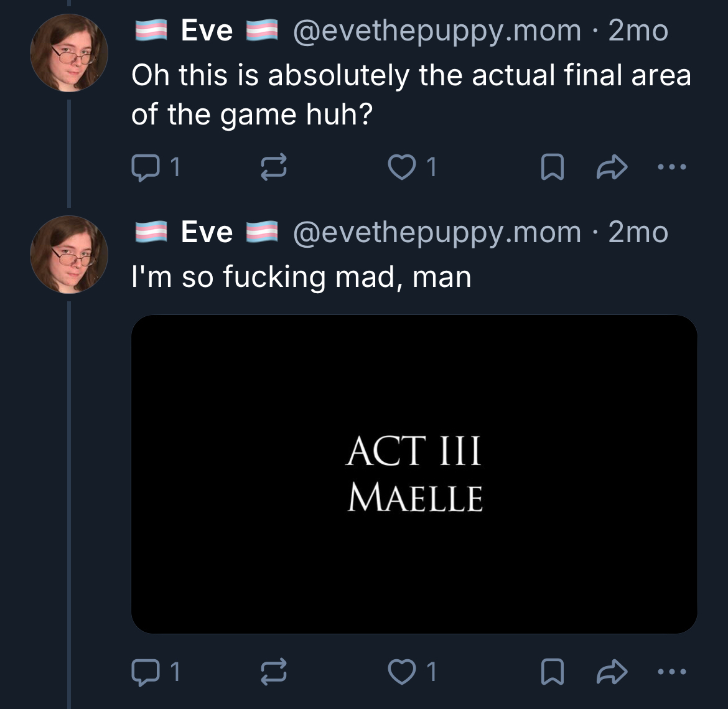Repost the "so fucking mad" post
728x709 pixels.
274,672
